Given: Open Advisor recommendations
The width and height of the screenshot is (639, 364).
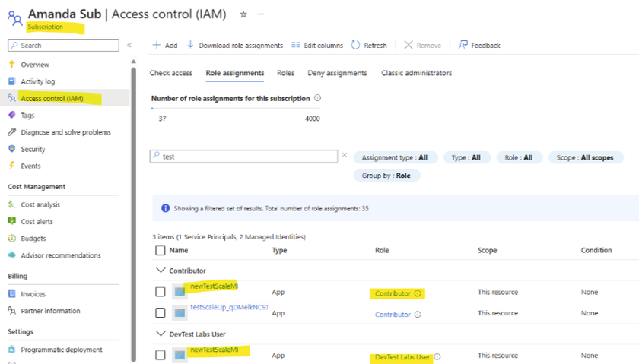Looking at the screenshot, I should pos(61,255).
